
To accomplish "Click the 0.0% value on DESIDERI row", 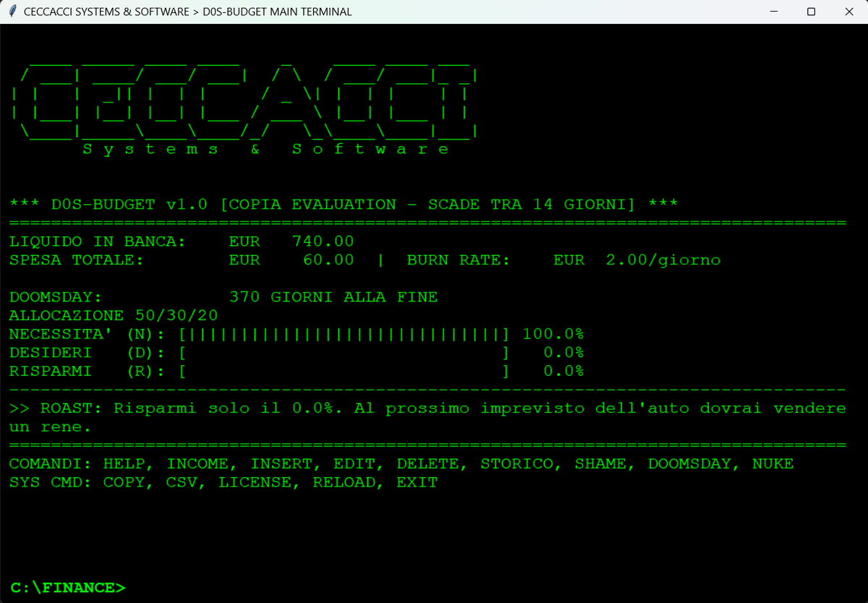I will coord(564,353).
